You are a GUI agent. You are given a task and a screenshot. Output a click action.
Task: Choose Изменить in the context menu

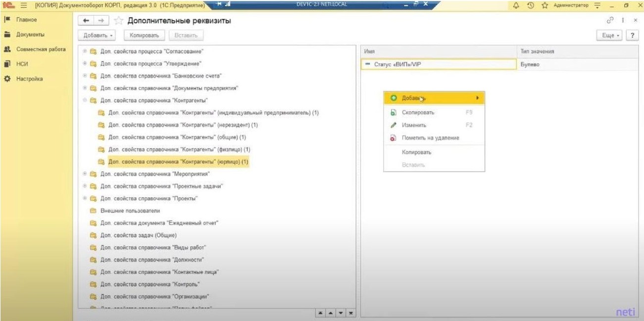(x=414, y=125)
